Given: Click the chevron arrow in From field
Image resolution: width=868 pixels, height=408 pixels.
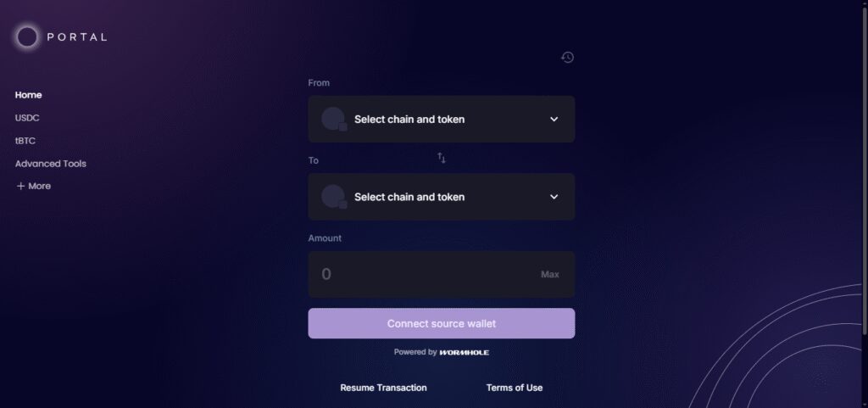Looking at the screenshot, I should tap(554, 119).
